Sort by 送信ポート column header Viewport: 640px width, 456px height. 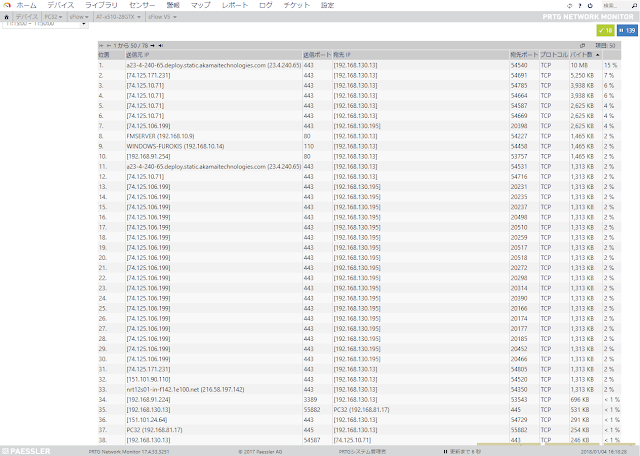(317, 55)
